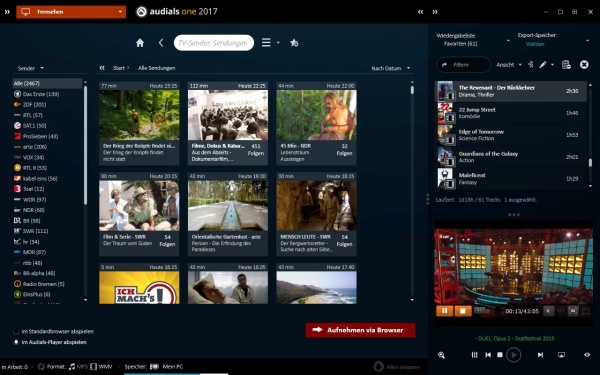Open the zoom search icon in player
The height and width of the screenshot is (375, 600).
[441, 355]
